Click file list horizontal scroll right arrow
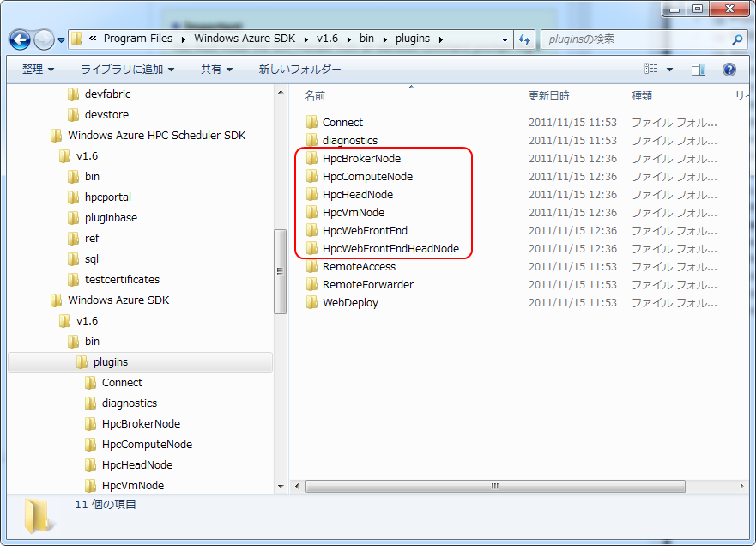This screenshot has height=546, width=756. [741, 486]
